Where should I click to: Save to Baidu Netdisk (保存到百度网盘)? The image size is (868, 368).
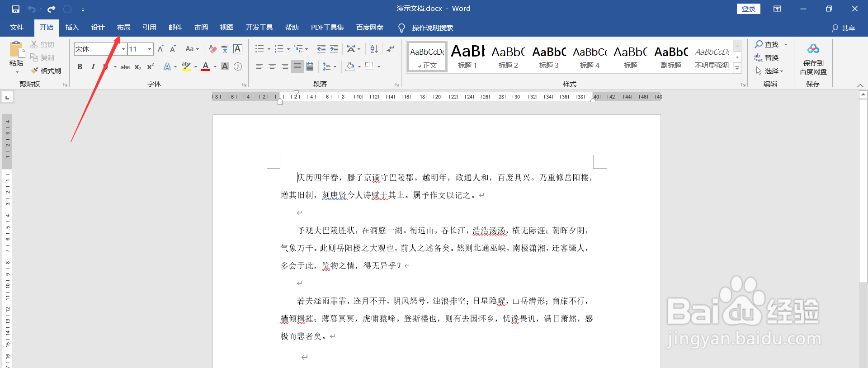tap(813, 59)
